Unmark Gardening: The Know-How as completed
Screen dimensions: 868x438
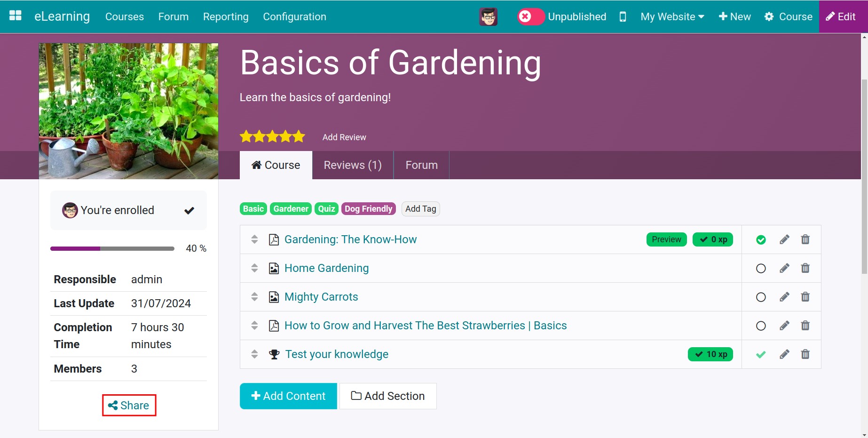[761, 240]
